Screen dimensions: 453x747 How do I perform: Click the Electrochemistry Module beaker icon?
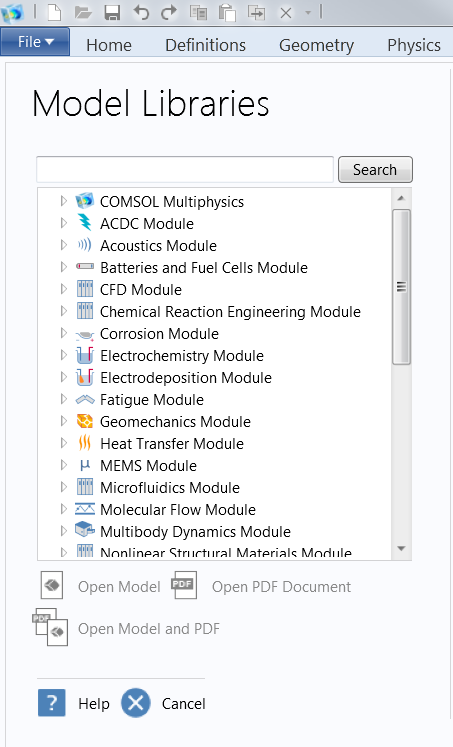click(85, 355)
